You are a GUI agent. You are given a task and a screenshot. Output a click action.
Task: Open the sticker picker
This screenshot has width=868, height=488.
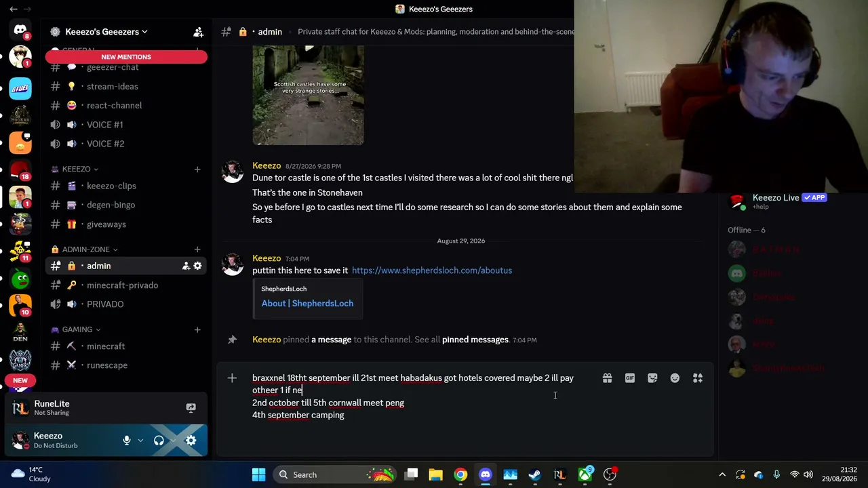(x=652, y=378)
